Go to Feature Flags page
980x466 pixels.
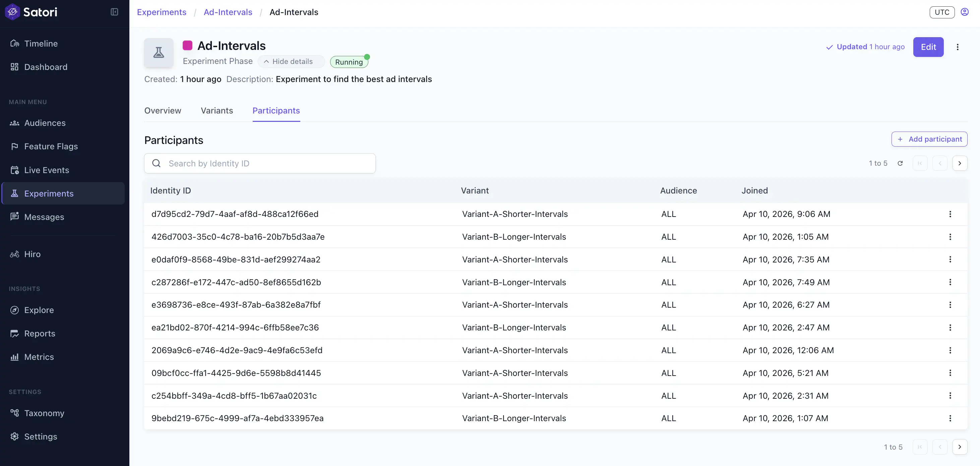(51, 147)
